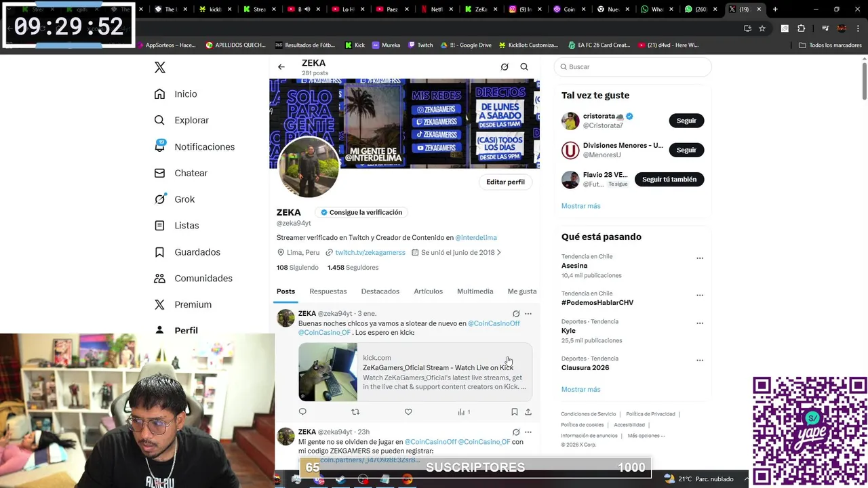Viewport: 868px width, 488px height.
Task: Switch to the Me gusta tab
Action: click(x=522, y=291)
